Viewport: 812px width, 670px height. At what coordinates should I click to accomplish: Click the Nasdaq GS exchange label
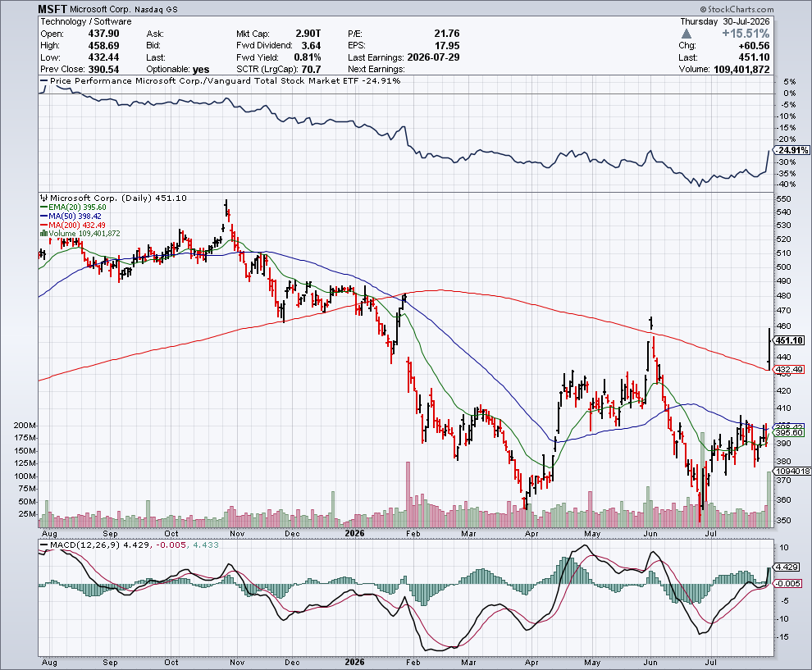coord(156,11)
